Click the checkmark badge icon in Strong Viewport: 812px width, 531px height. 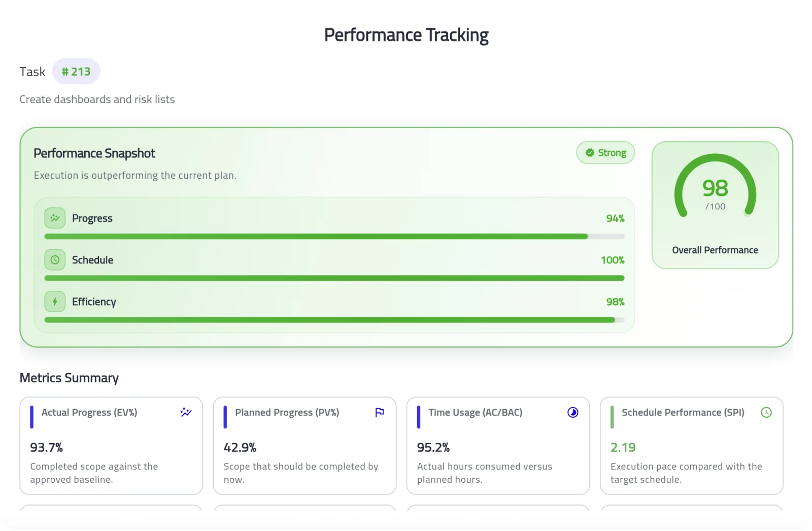point(590,153)
